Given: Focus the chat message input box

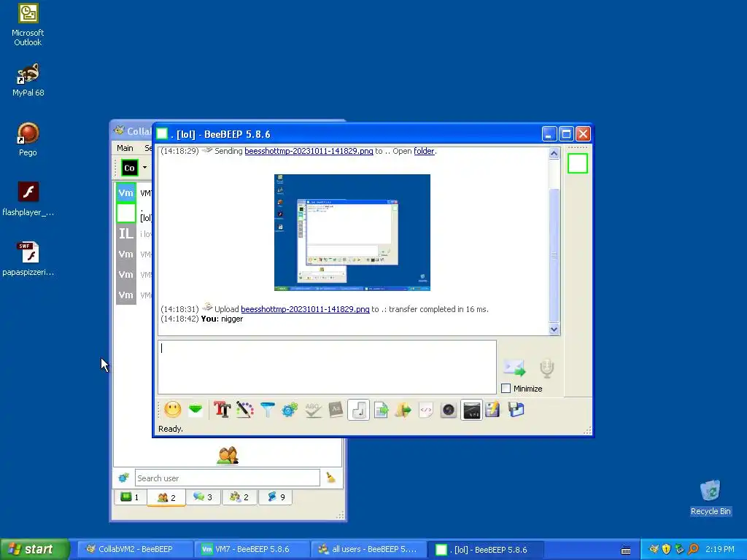Looking at the screenshot, I should pos(327,367).
